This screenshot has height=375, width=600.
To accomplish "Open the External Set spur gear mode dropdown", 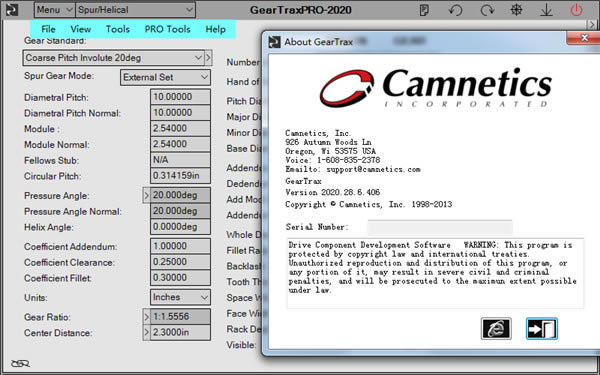I will (x=165, y=77).
